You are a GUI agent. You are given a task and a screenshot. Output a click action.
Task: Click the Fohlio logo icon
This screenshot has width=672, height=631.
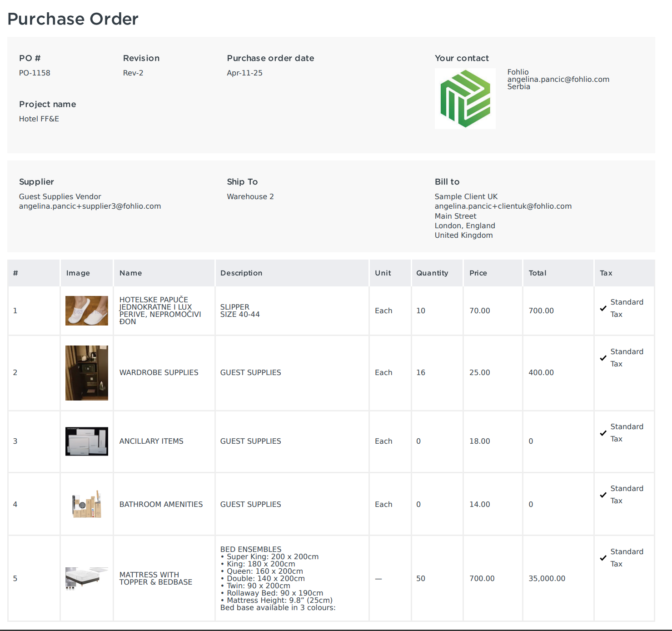point(465,98)
